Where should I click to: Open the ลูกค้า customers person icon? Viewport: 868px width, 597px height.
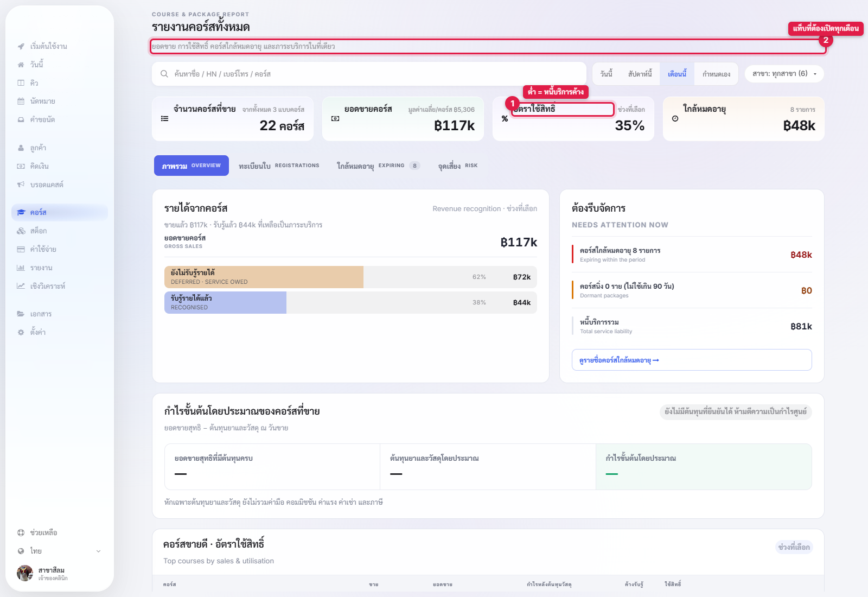tap(21, 148)
